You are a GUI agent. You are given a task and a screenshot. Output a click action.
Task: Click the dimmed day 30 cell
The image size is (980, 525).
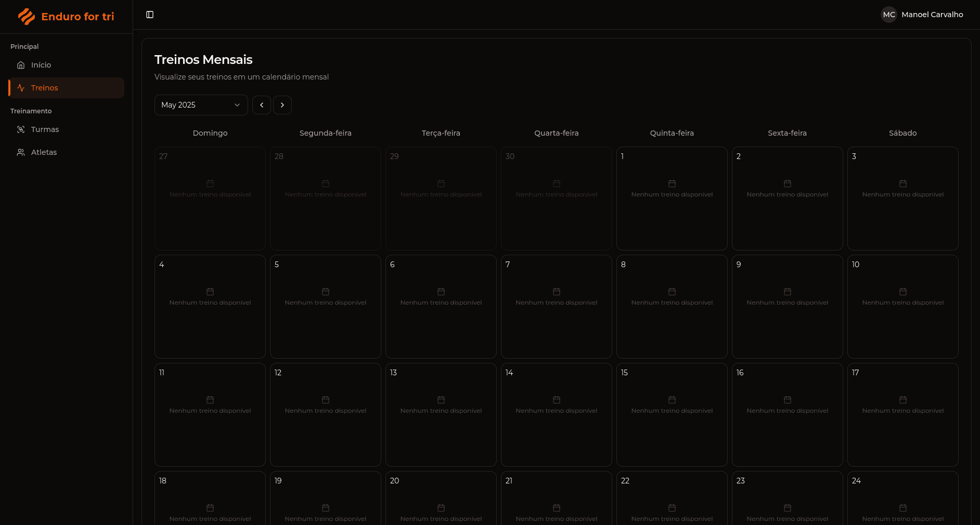[557, 199]
